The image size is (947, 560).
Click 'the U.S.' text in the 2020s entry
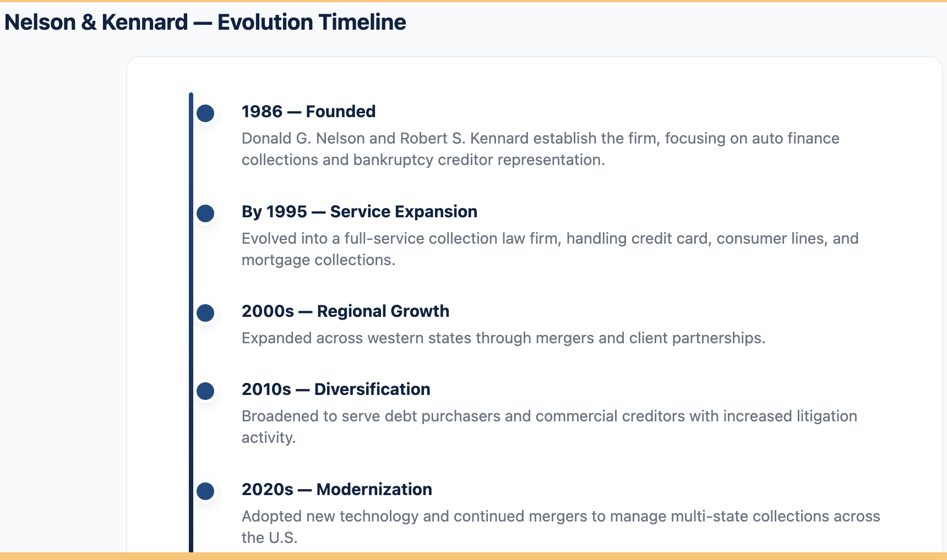[x=270, y=538]
